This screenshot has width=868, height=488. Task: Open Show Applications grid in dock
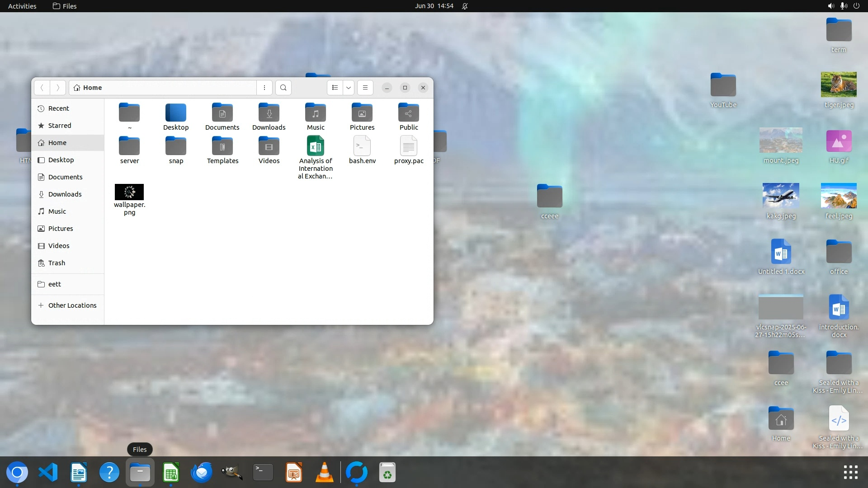tap(850, 473)
